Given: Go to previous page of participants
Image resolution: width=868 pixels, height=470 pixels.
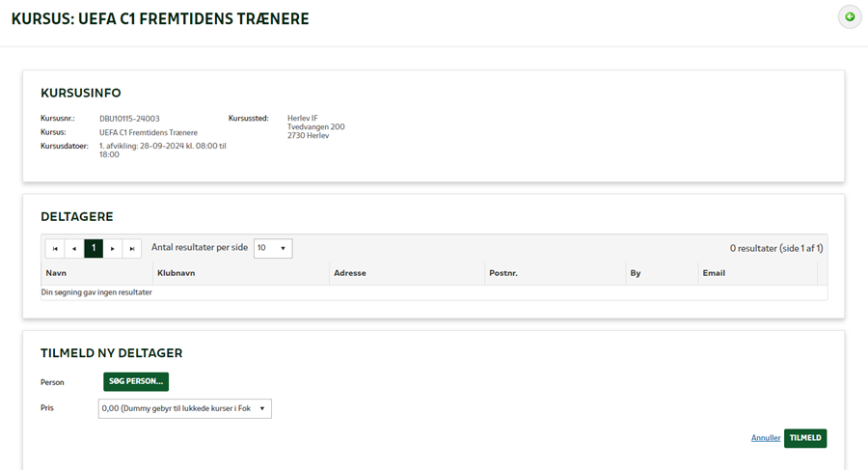Looking at the screenshot, I should pos(74,248).
